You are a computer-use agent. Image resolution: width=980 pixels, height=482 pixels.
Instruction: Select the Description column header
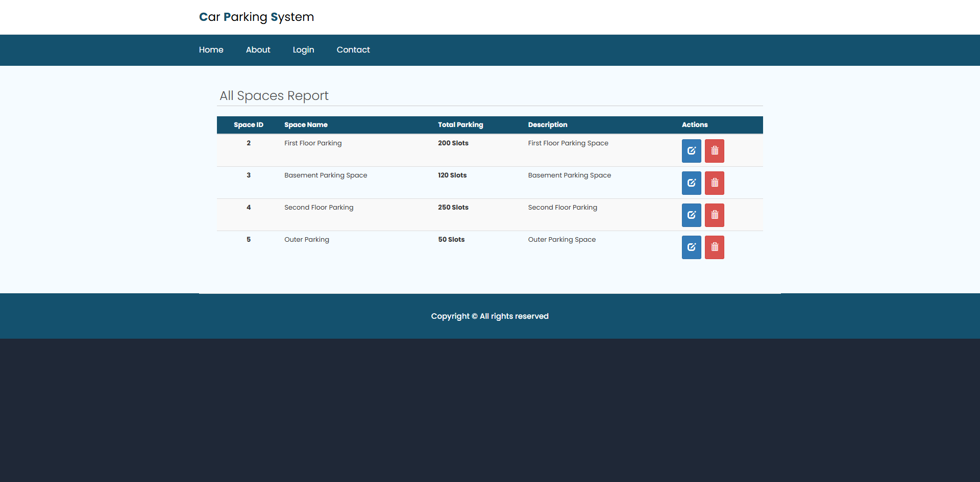click(547, 124)
